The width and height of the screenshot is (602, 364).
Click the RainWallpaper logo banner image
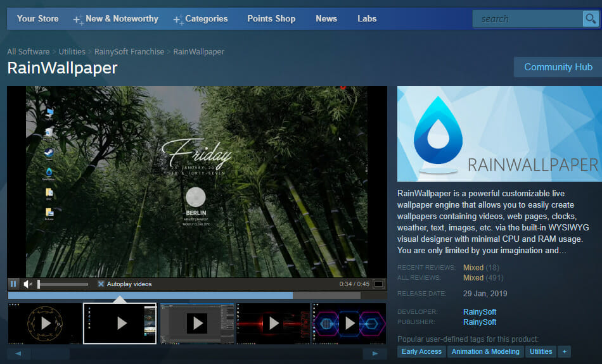click(x=499, y=134)
